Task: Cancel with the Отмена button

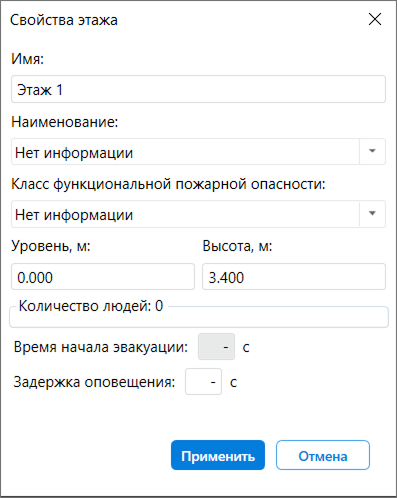Action: [x=323, y=455]
